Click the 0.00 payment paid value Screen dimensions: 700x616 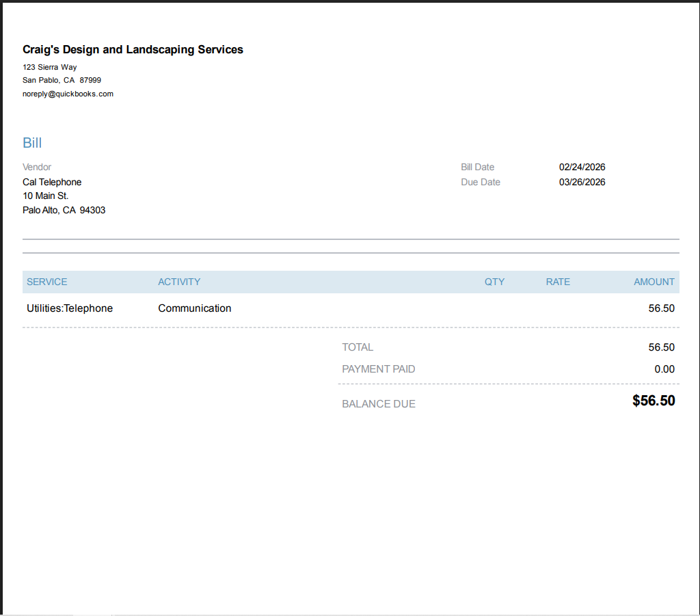tap(664, 369)
